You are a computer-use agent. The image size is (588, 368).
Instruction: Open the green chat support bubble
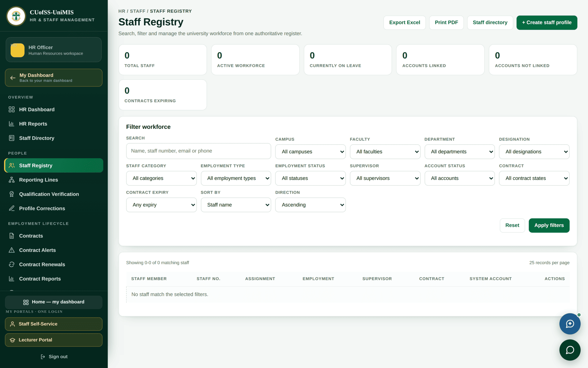click(x=570, y=350)
